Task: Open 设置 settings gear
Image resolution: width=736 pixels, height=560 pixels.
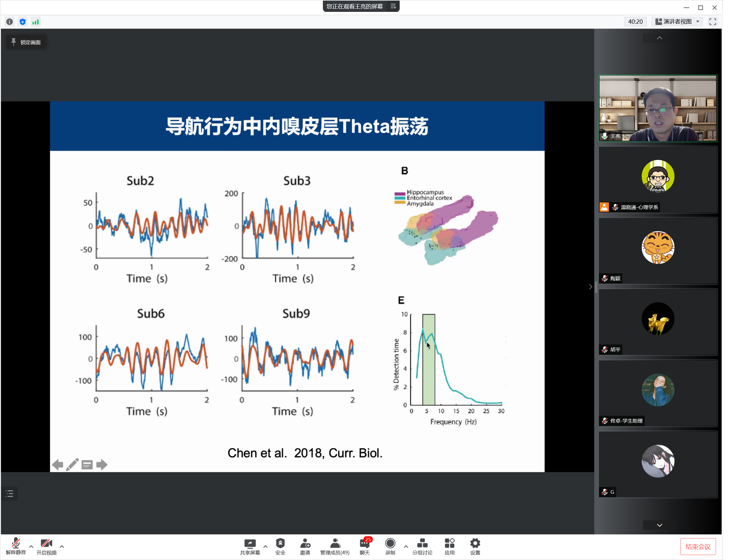Action: coord(475,546)
